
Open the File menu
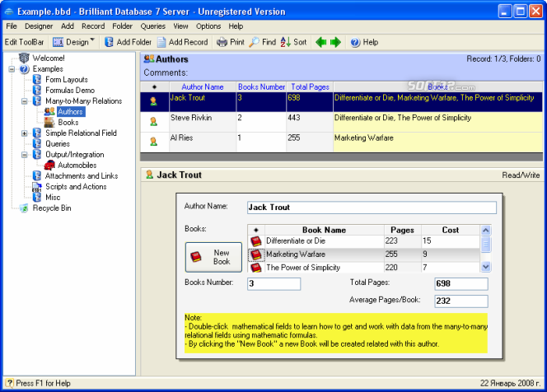click(x=12, y=26)
